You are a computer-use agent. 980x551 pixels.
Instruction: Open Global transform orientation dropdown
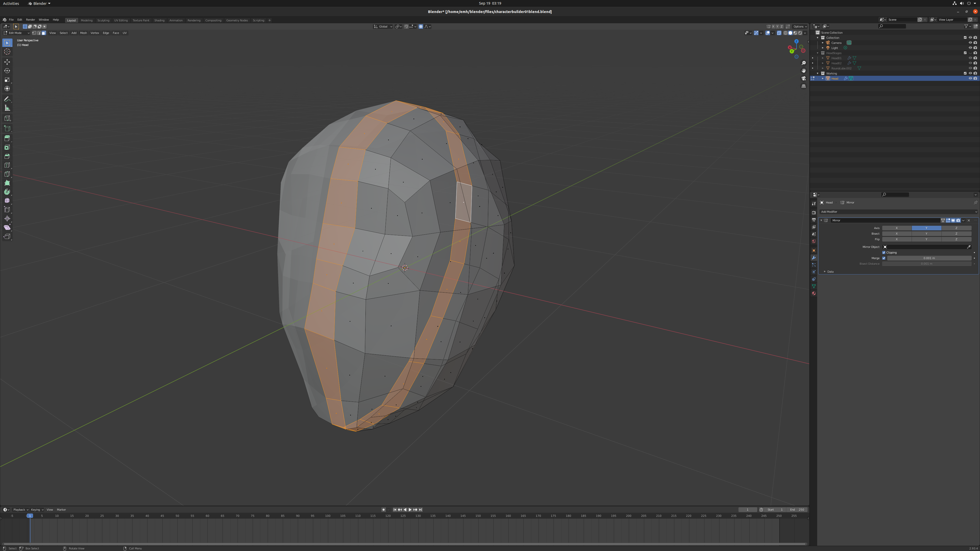pos(383,27)
